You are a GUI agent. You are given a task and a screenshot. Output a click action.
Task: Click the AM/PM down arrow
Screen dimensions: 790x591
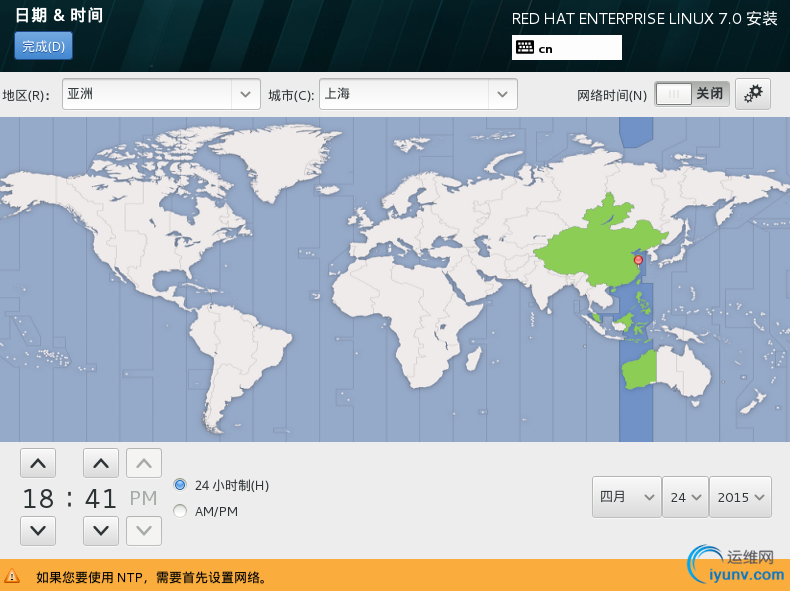(144, 531)
